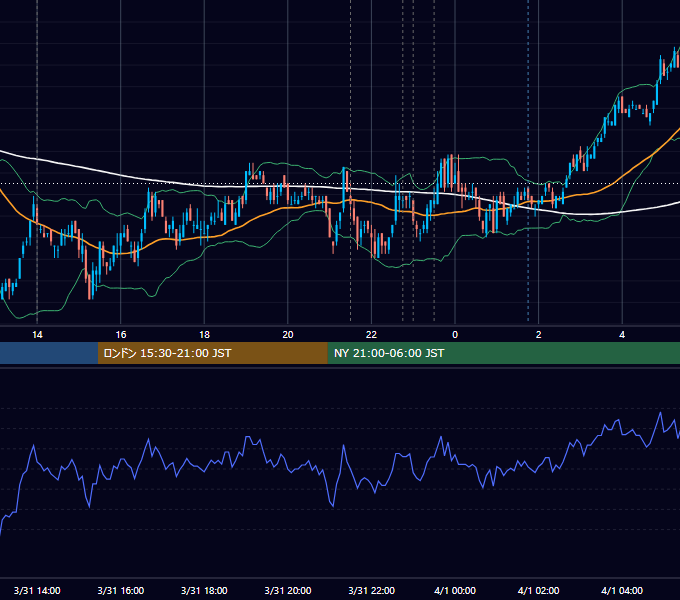Click the 3/31 16:00 date label

pos(121,590)
